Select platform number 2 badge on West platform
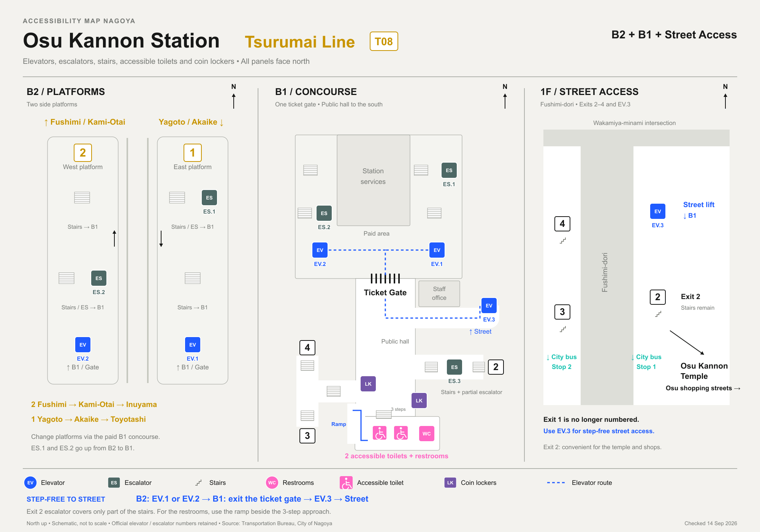 pos(83,153)
